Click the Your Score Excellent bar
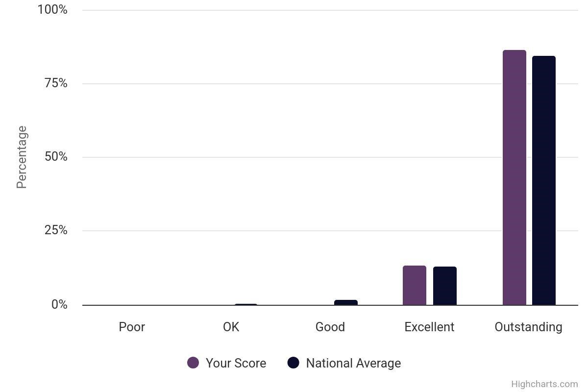This screenshot has height=392, width=588. coord(415,285)
